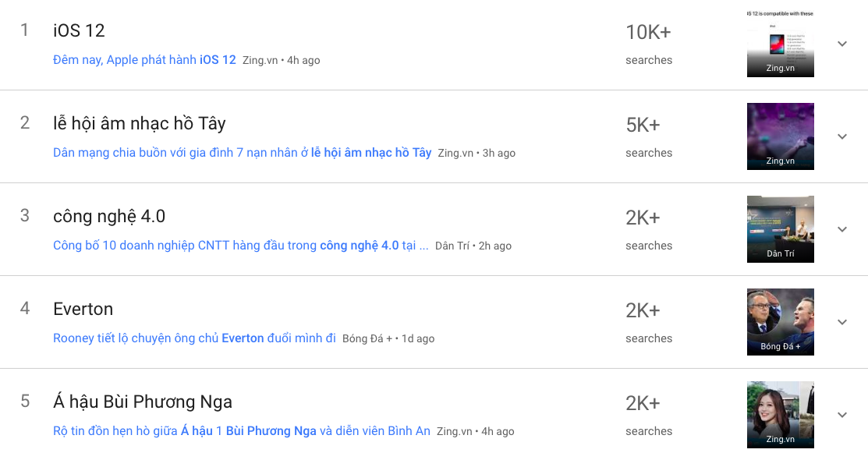Image resolution: width=868 pixels, height=460 pixels.
Task: Open article 'Rộ tin đồn hẹn hò'
Action: (x=241, y=431)
